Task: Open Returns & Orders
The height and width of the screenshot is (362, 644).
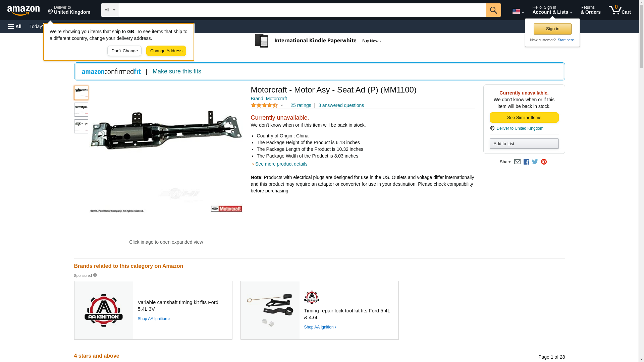Action: coord(590,10)
